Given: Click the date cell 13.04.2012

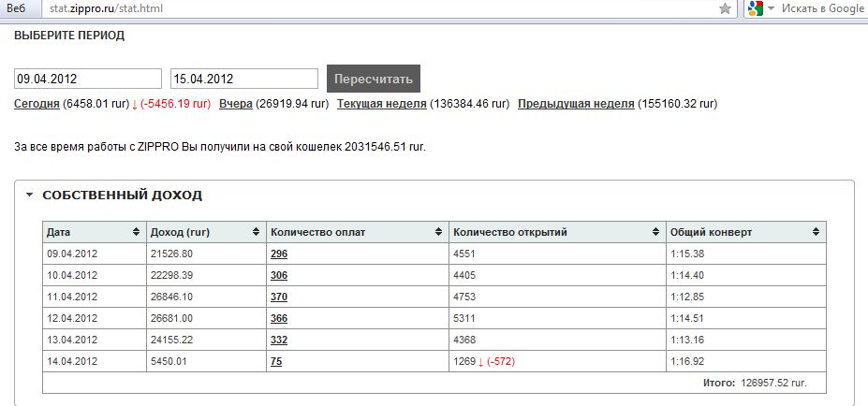Looking at the screenshot, I should (x=72, y=341).
